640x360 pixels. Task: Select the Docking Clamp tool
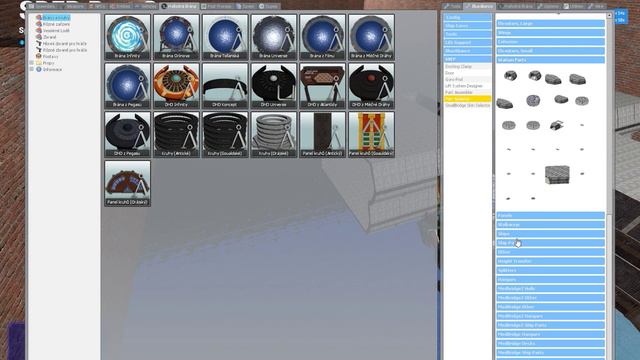pyautogui.click(x=467, y=66)
